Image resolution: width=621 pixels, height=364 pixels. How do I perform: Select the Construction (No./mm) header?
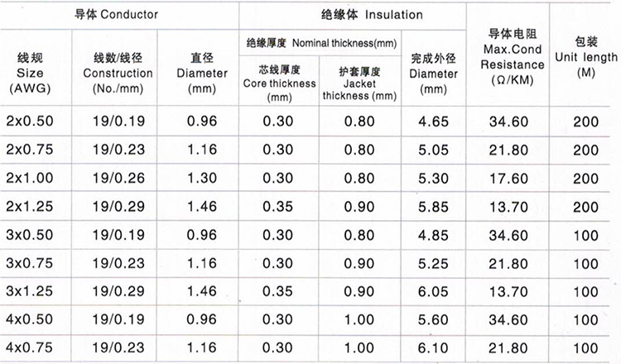click(x=118, y=73)
